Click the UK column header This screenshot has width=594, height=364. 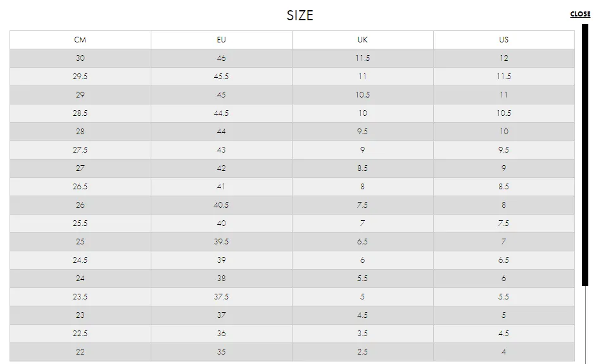point(362,40)
